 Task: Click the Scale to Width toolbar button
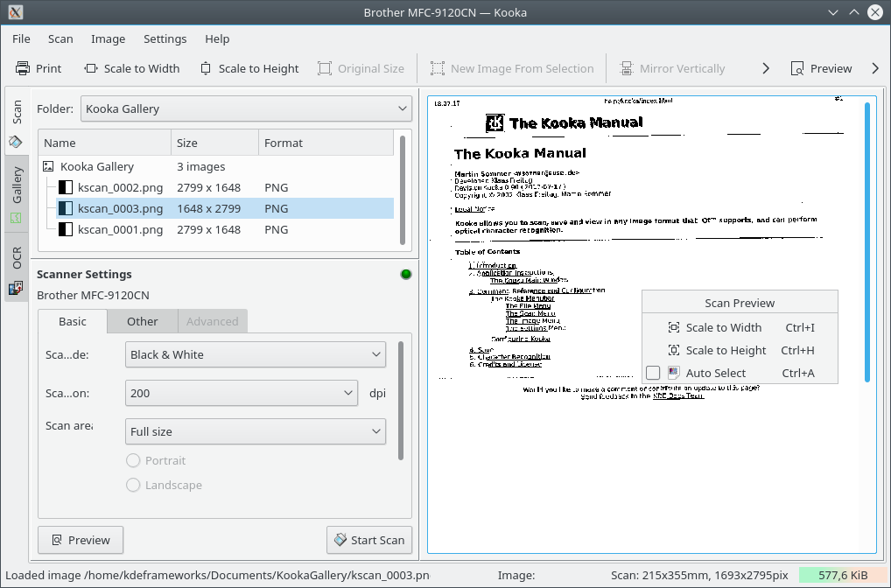(x=132, y=69)
